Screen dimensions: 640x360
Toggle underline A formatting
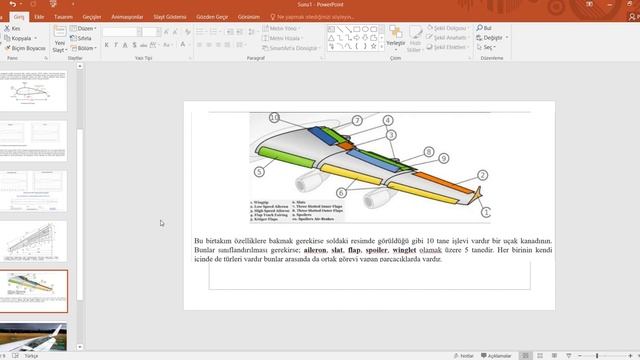125,45
